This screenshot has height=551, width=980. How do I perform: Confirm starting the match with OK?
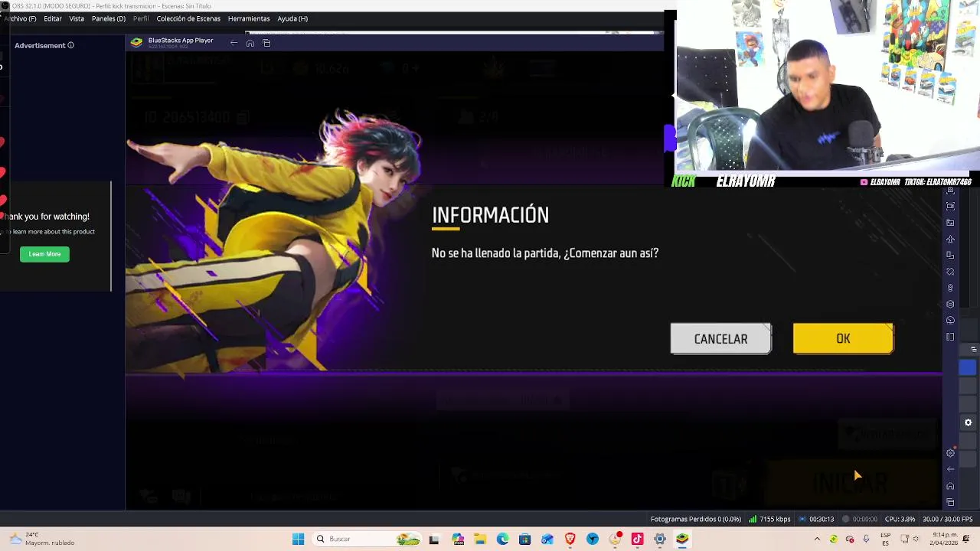(843, 338)
